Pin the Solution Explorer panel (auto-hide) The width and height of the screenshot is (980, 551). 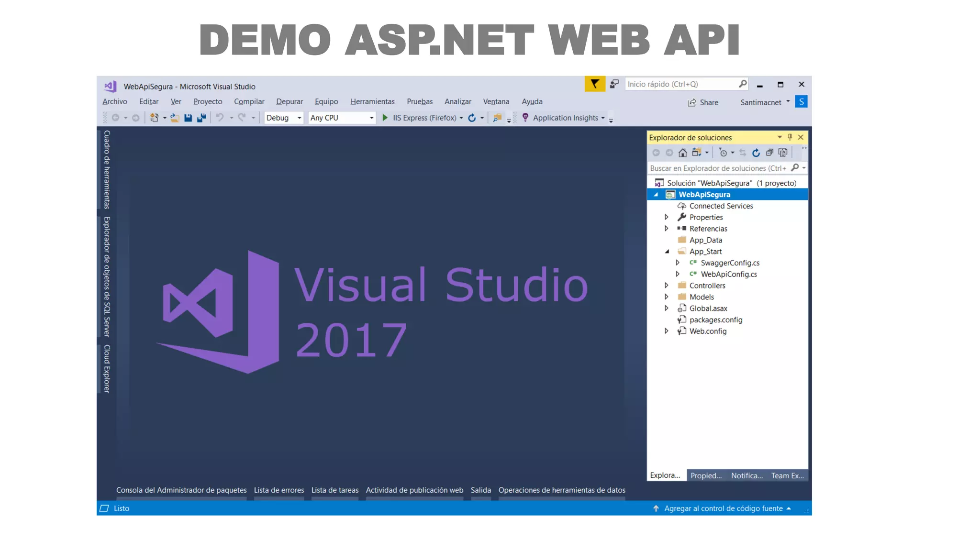pyautogui.click(x=790, y=137)
